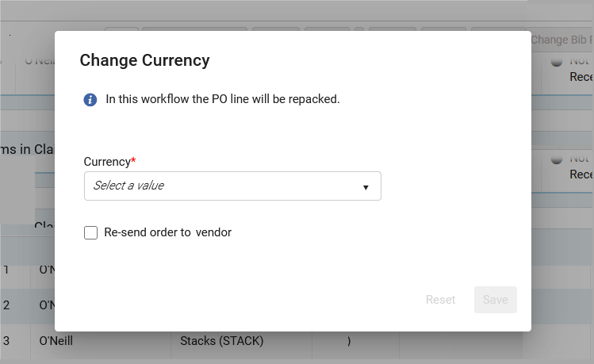Select the Stacks (STACK) location cell
This screenshot has height=364, width=594.
click(221, 341)
